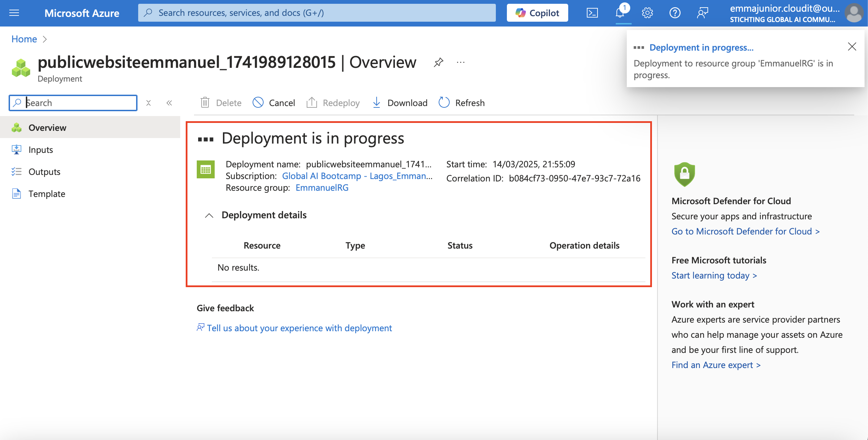Open subscription Global AI Bootcamp link
The width and height of the screenshot is (868, 440).
point(357,176)
